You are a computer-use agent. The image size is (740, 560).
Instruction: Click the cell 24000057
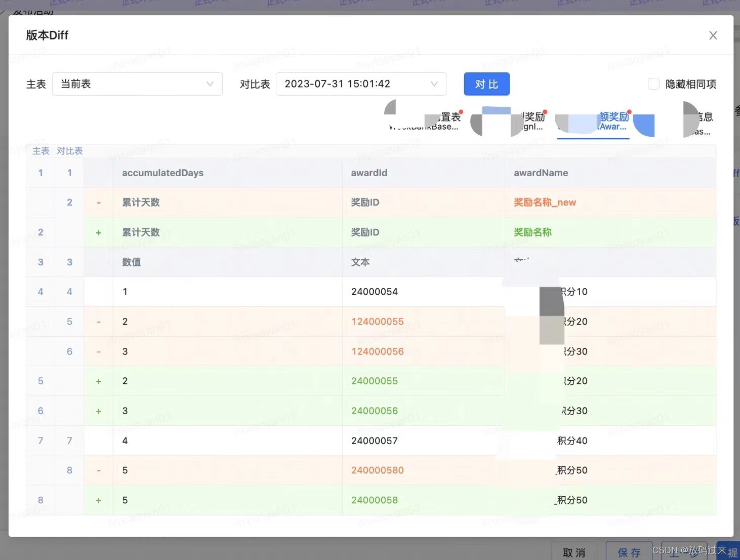point(375,441)
